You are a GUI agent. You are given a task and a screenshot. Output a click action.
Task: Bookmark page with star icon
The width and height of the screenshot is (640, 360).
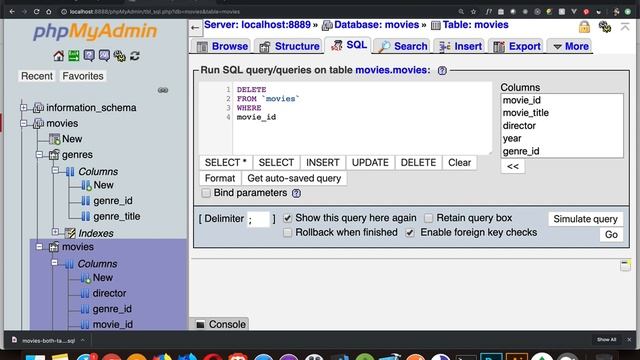coord(473,12)
